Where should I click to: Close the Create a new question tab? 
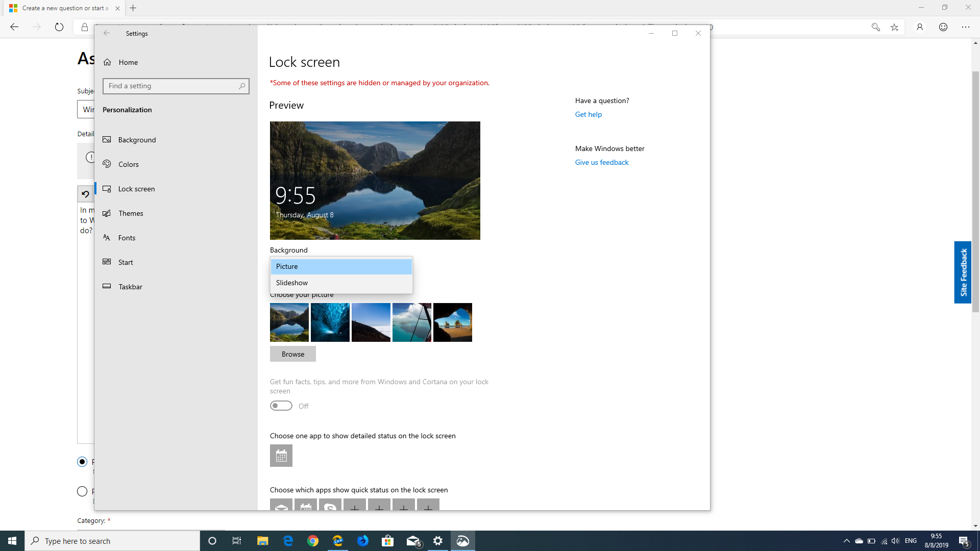click(x=117, y=8)
